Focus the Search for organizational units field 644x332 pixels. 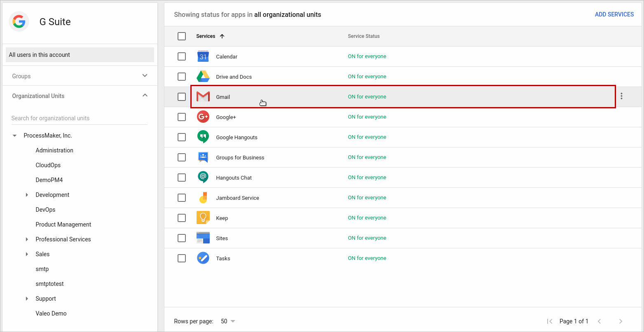point(80,118)
